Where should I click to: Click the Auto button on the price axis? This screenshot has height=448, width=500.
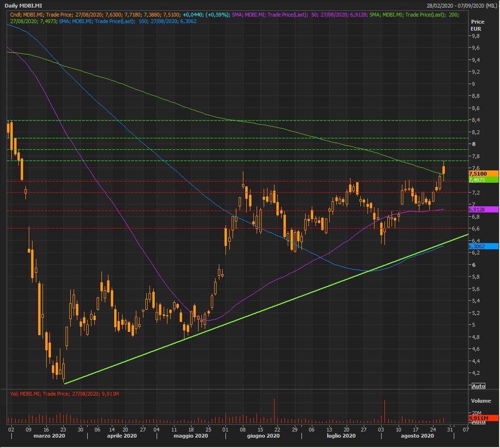point(478,386)
